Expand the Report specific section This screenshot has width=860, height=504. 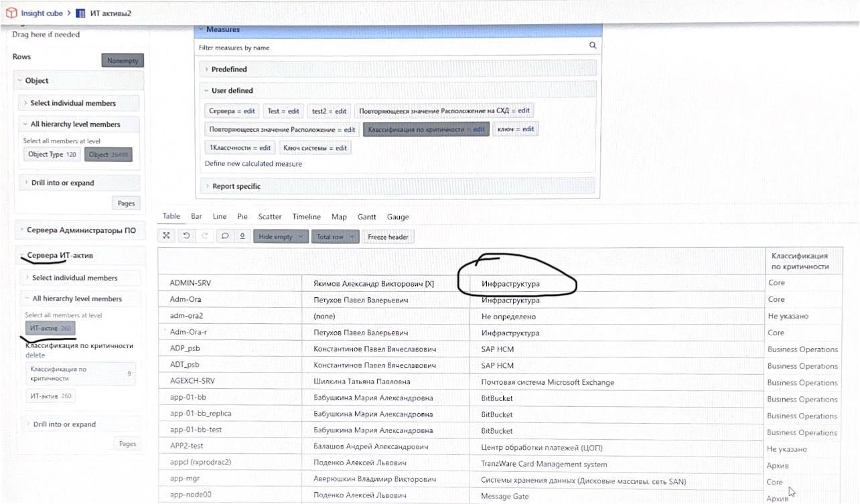tap(398, 186)
